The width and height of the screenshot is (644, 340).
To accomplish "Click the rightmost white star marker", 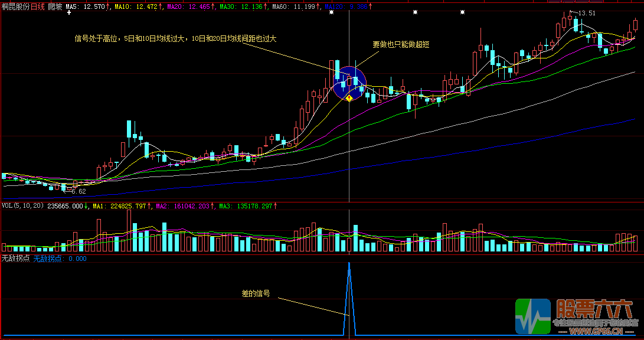I will [462, 12].
